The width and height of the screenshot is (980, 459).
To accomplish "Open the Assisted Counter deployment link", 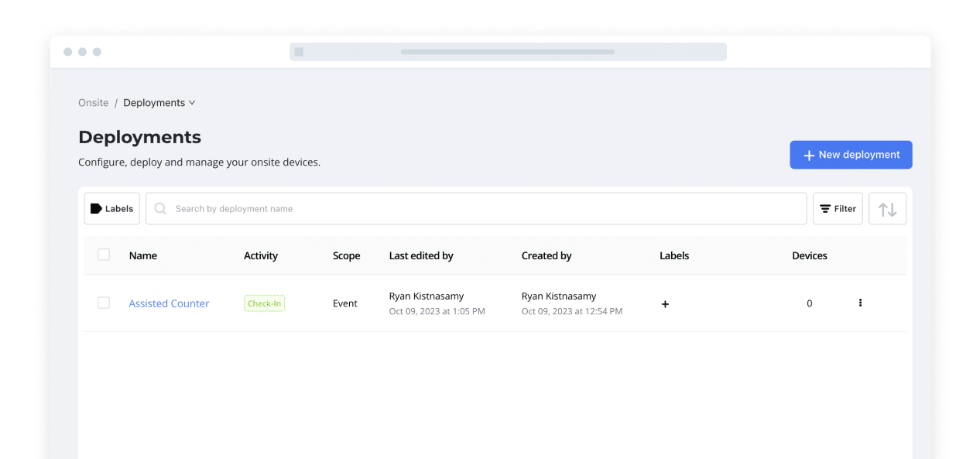I will 169,303.
